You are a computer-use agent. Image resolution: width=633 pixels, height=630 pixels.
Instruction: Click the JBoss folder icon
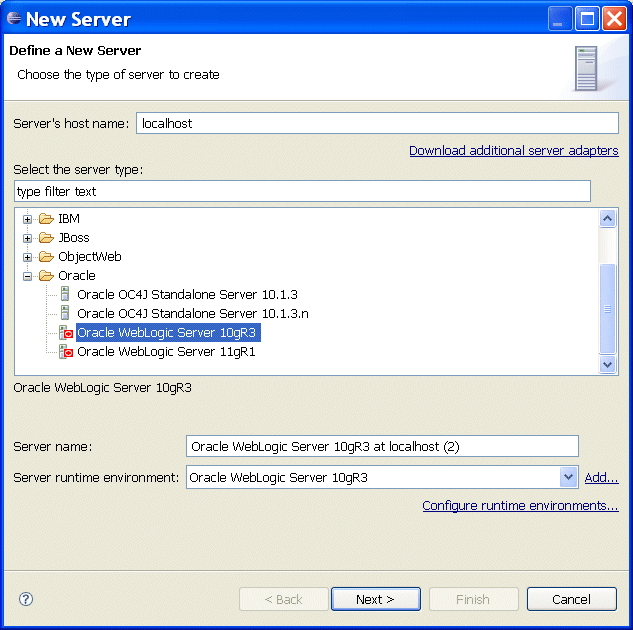(x=46, y=238)
